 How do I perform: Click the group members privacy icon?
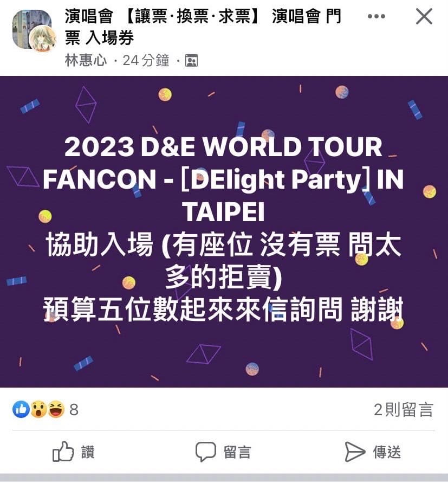[191, 60]
